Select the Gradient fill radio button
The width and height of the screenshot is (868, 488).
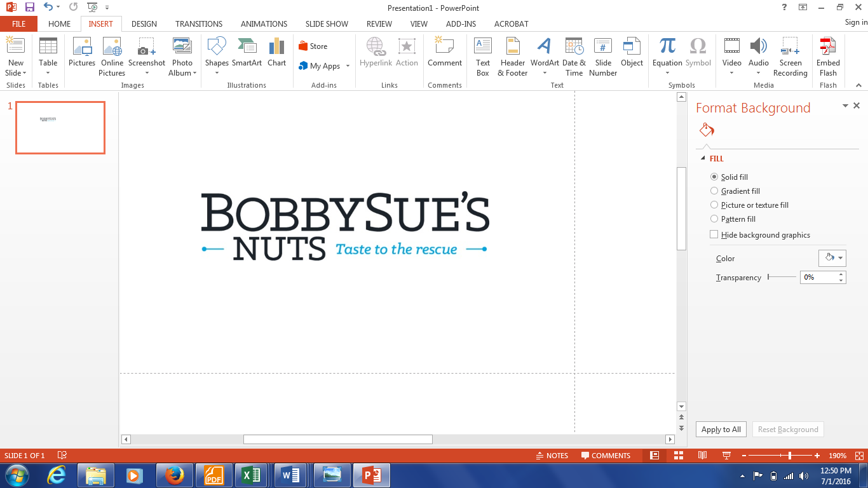pyautogui.click(x=714, y=191)
